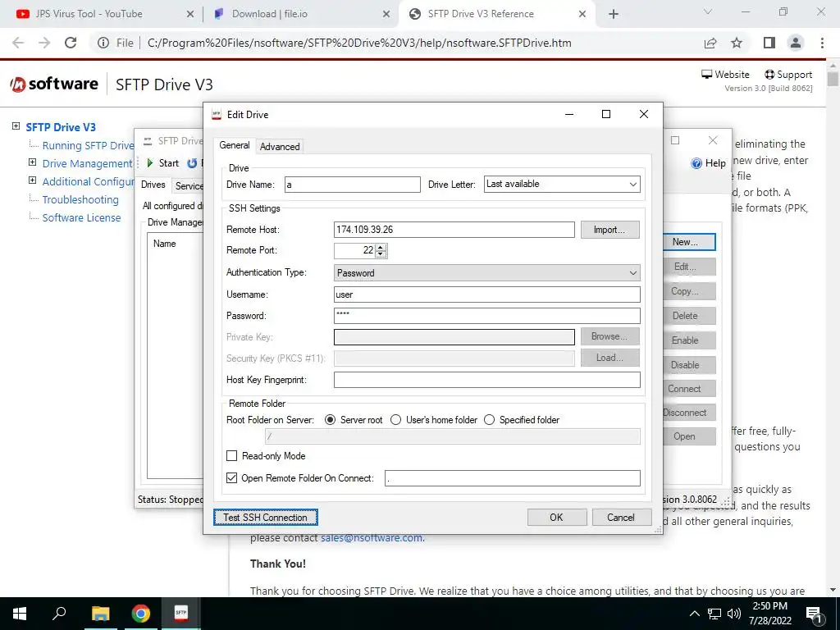Click the nsoftware logo in page header
This screenshot has width=840, height=630.
[54, 84]
